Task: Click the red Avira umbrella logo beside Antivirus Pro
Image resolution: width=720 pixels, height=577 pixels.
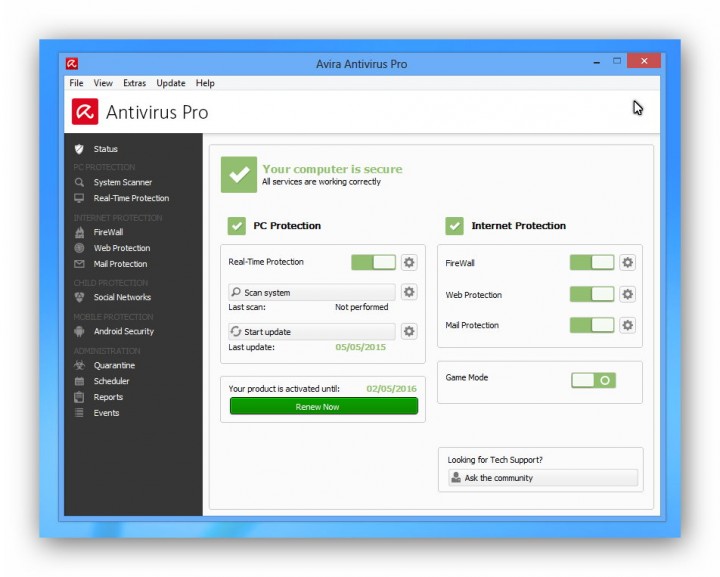Action: (85, 112)
